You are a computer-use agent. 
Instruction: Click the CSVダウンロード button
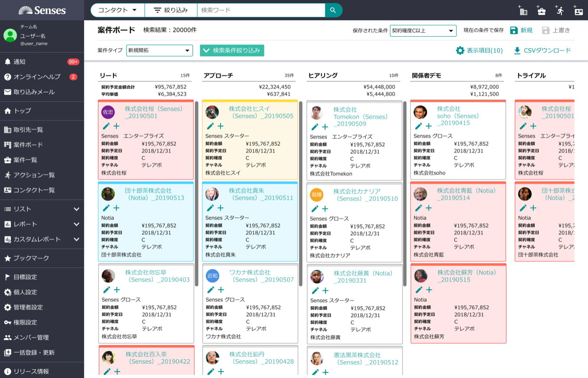click(x=542, y=50)
